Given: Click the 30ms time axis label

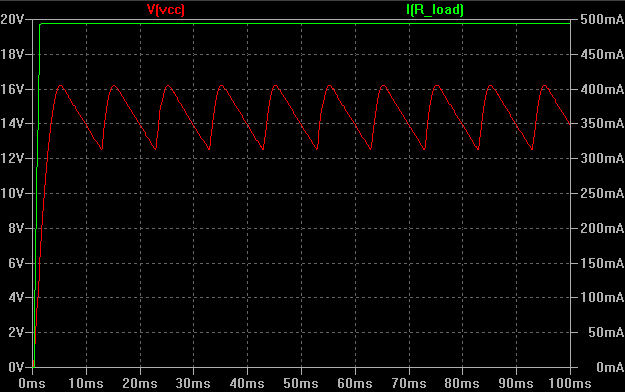Looking at the screenshot, I should (x=193, y=384).
